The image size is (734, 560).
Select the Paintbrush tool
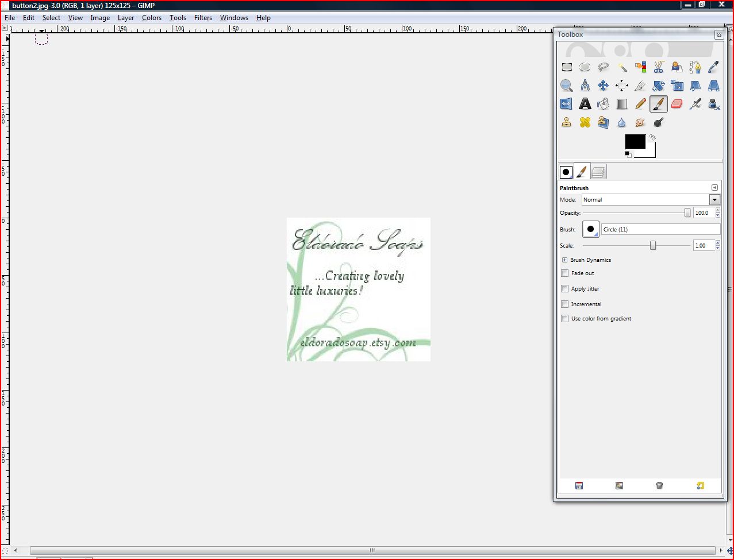[x=659, y=104]
